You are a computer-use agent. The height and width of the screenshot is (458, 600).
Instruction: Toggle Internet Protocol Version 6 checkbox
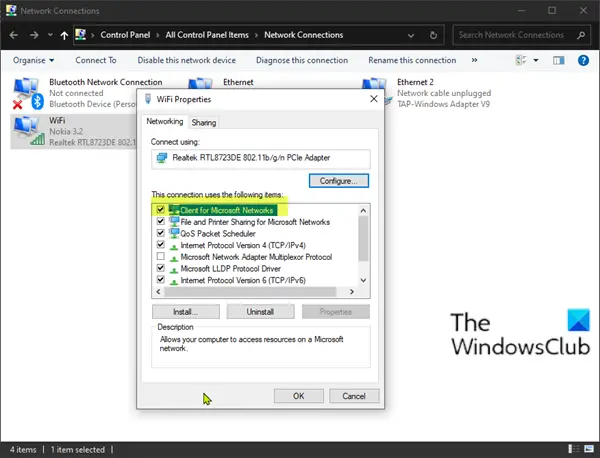click(160, 279)
